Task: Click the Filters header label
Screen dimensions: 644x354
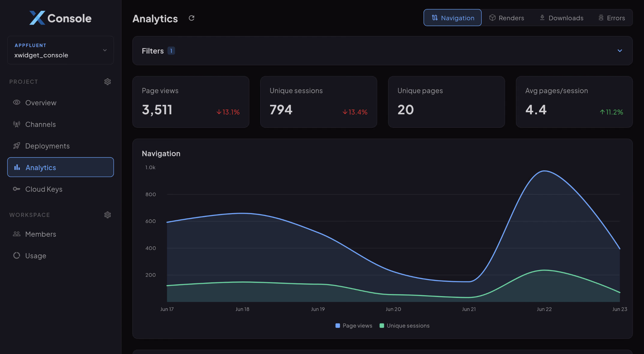Action: click(x=153, y=51)
